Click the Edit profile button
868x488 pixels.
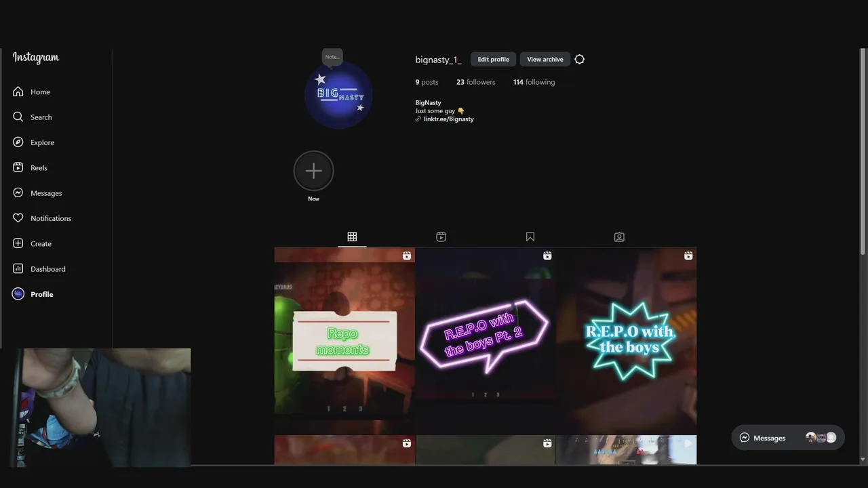click(x=493, y=60)
